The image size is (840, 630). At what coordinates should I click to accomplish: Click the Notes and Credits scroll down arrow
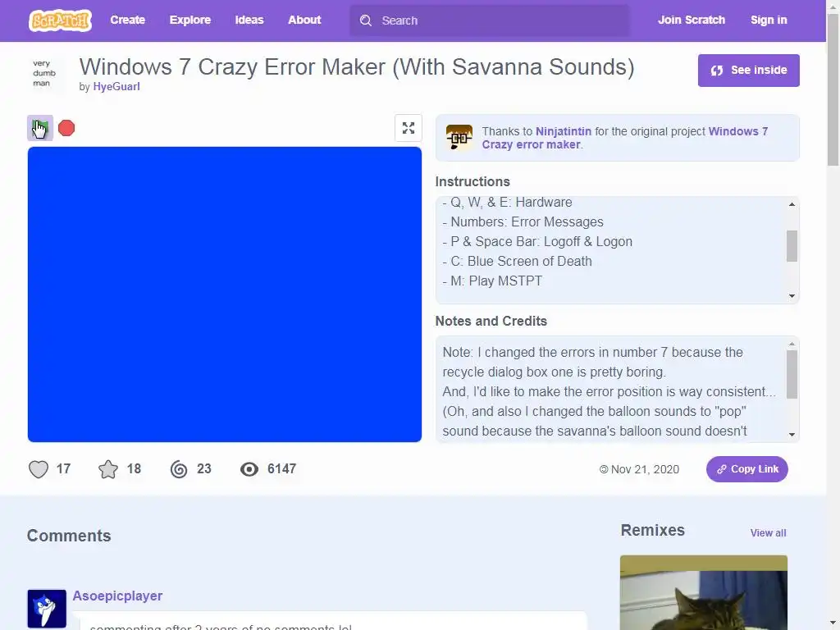(x=792, y=435)
